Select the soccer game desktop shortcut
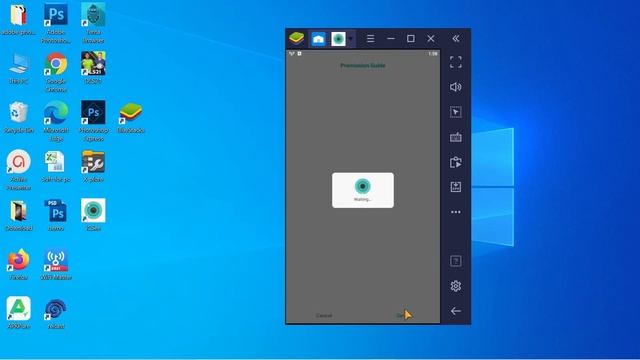 tap(93, 68)
